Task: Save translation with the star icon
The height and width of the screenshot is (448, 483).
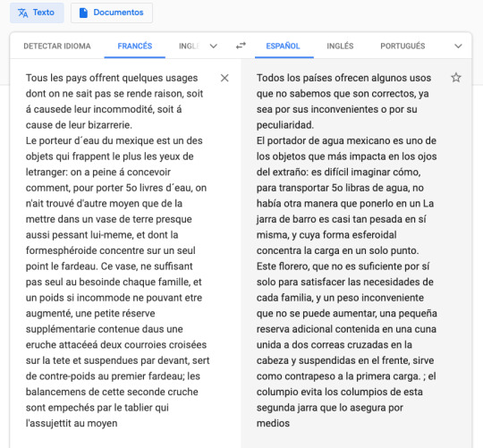Action: click(456, 77)
